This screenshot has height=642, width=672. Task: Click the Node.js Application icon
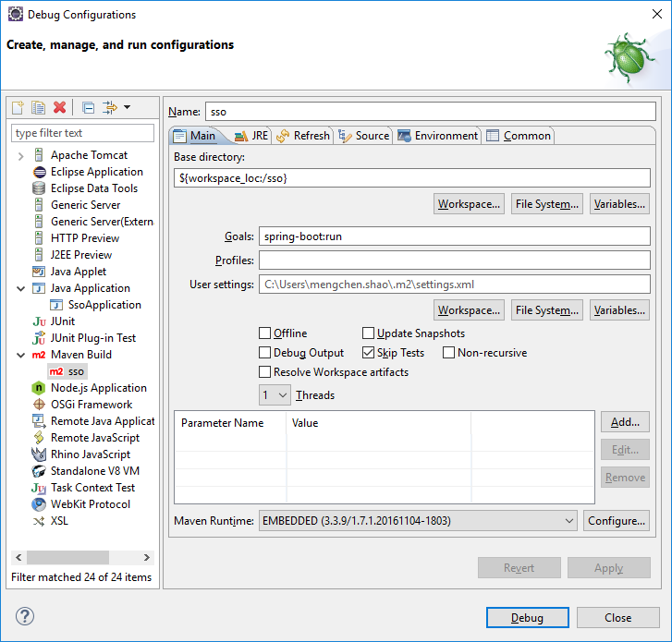click(x=39, y=388)
